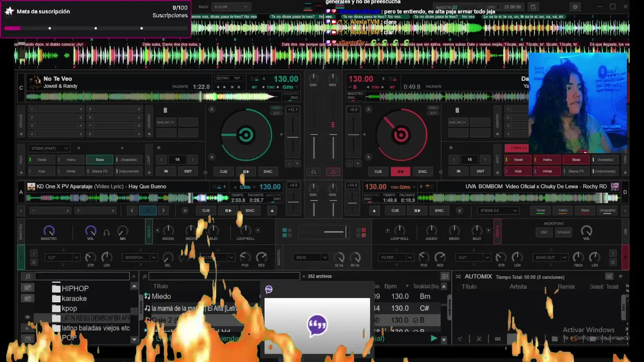Toggle Bass stem pad on left deck
Image resolution: width=644 pixels, height=362 pixels.
tap(100, 159)
